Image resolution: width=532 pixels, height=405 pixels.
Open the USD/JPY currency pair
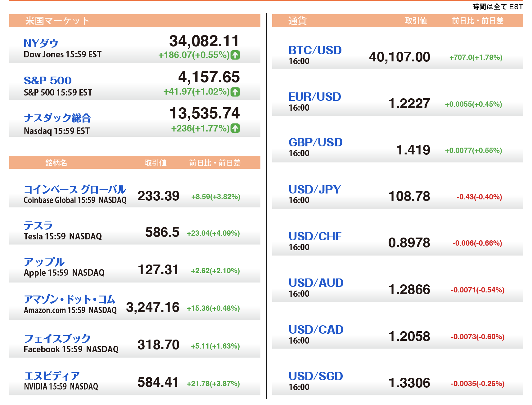[315, 189]
